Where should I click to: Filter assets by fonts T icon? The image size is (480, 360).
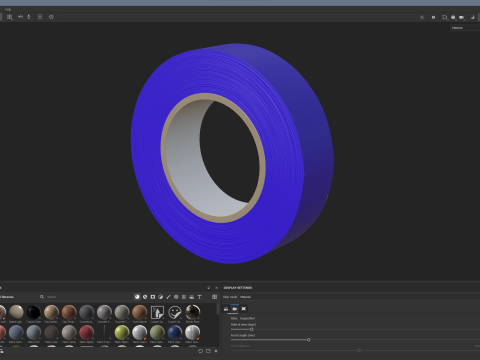point(199,297)
